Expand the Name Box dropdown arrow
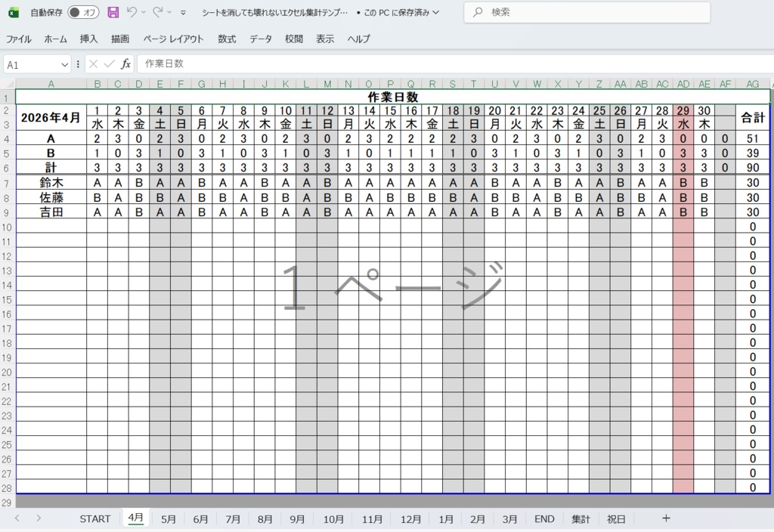 coord(64,65)
